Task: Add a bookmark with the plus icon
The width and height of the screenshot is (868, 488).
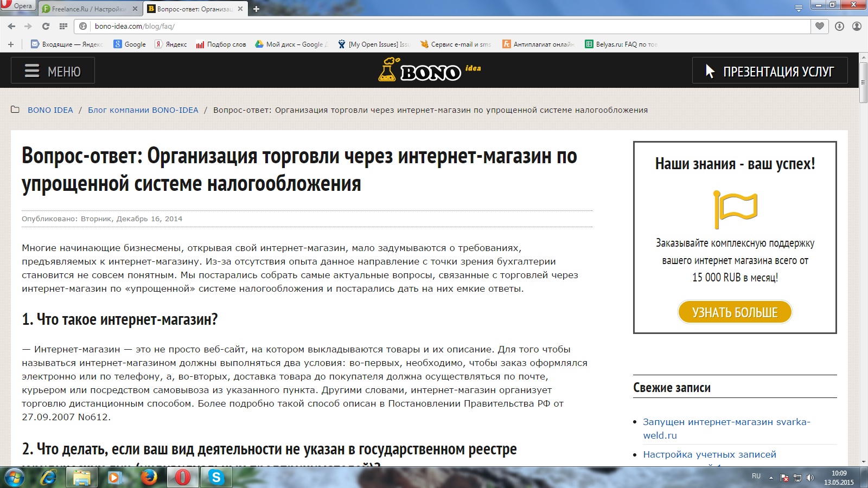Action: point(11,44)
